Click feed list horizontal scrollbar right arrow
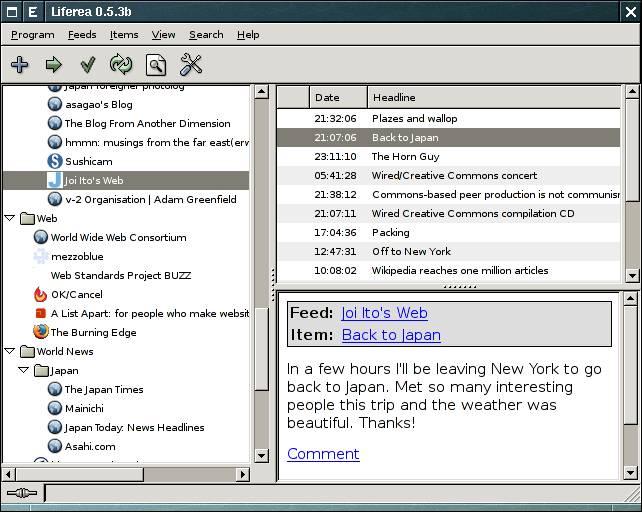The image size is (642, 512). click(243, 474)
